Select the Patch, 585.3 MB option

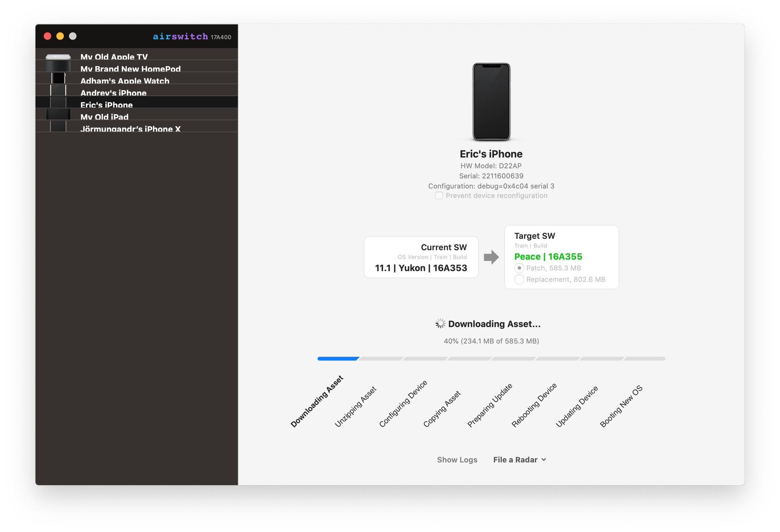(x=519, y=268)
